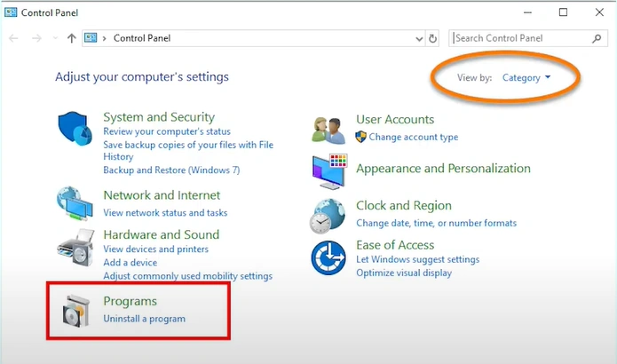Click Change account type link
Screen dimensions: 617x364
coord(414,137)
